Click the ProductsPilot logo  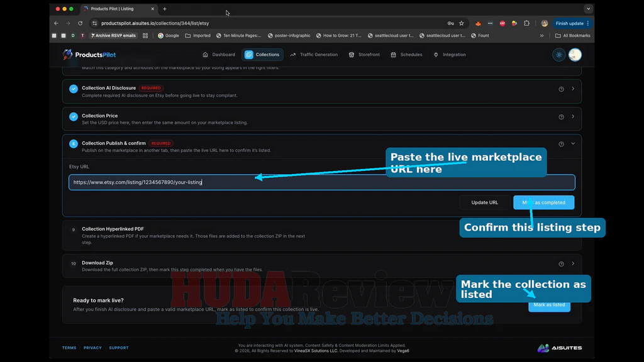pos(89,55)
